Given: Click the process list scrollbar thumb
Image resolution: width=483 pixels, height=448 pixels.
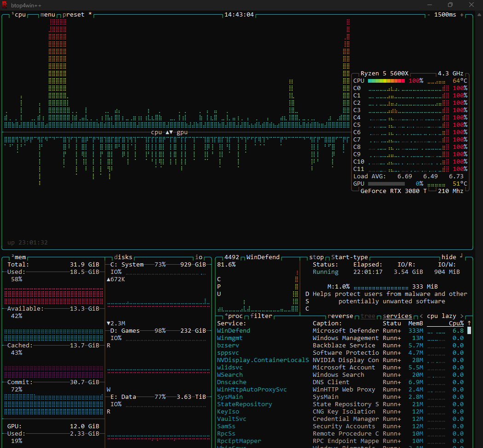Looking at the screenshot, I should point(469,330).
